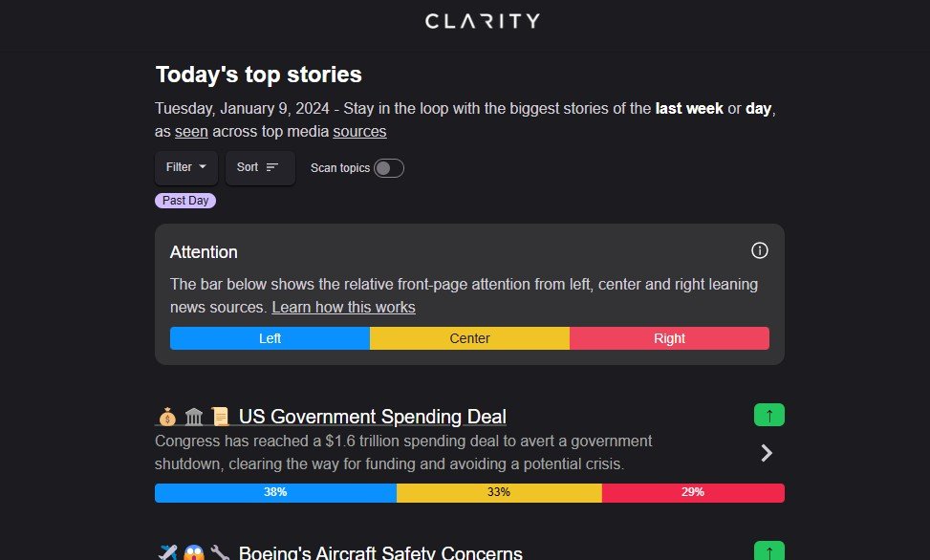
Task: Click the blue Left attention segment
Action: (270, 338)
